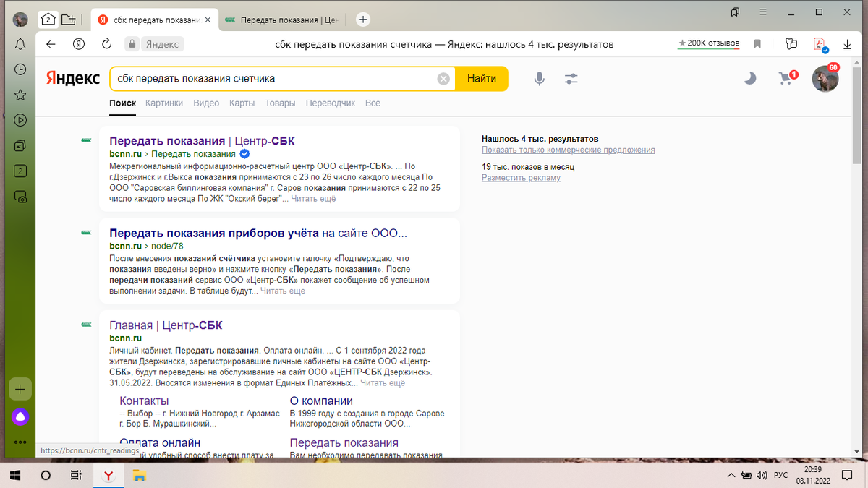
Task: Select the Поиск search tab
Action: point(122,103)
